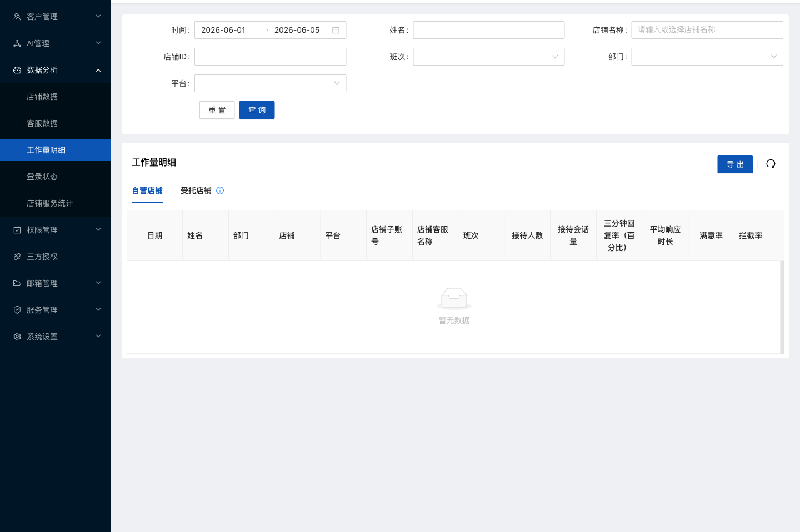Image resolution: width=800 pixels, height=532 pixels.
Task: Focus the 店铺名称 input field
Action: click(x=707, y=30)
